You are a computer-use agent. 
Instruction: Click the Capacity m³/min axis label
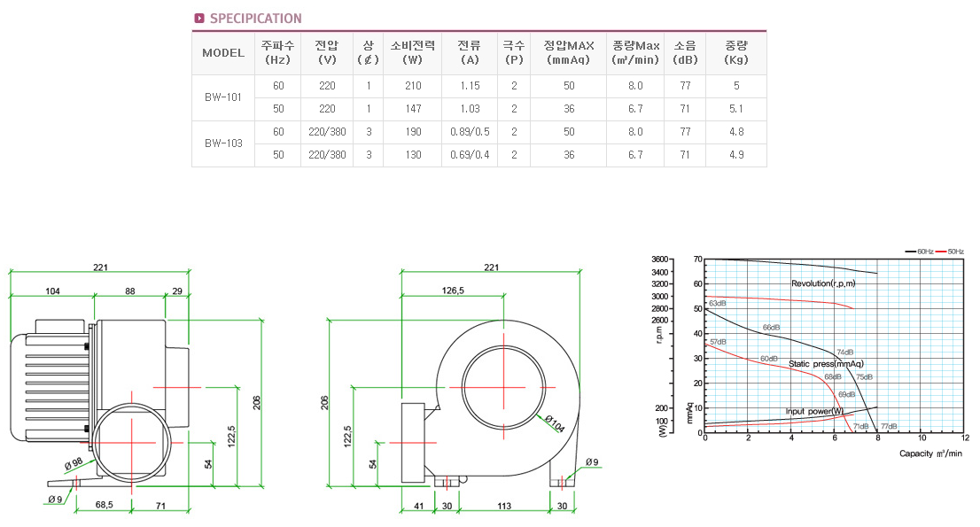coord(930,453)
